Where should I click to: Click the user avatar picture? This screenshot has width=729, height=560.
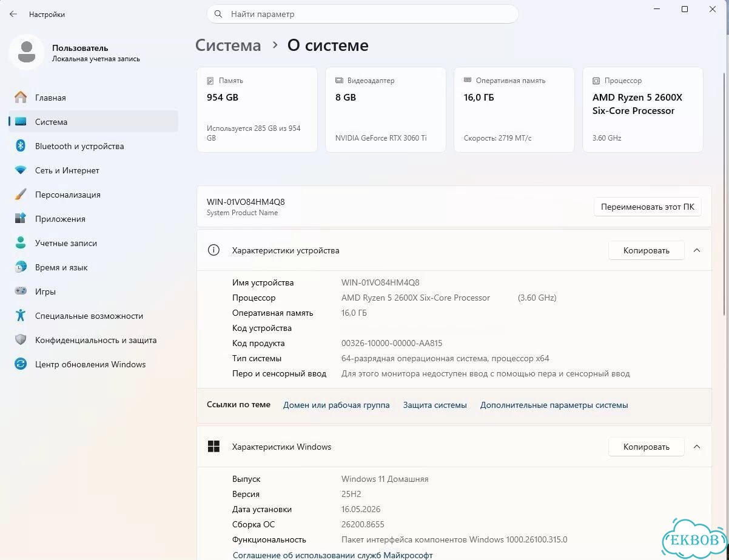(26, 53)
